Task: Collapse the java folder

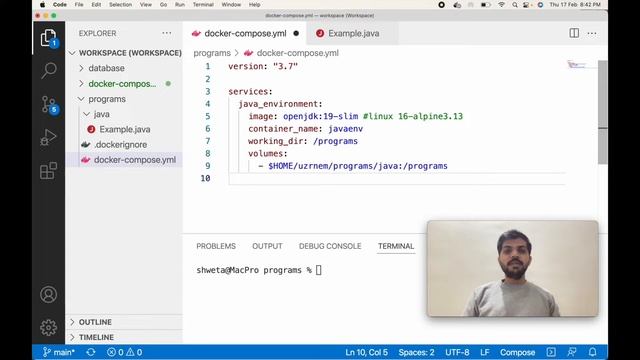Action: [87, 114]
